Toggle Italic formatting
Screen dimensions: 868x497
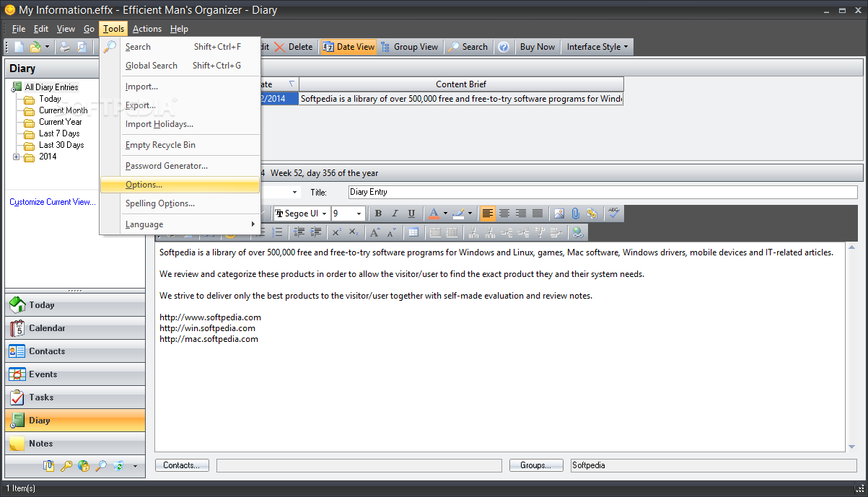[x=395, y=214]
